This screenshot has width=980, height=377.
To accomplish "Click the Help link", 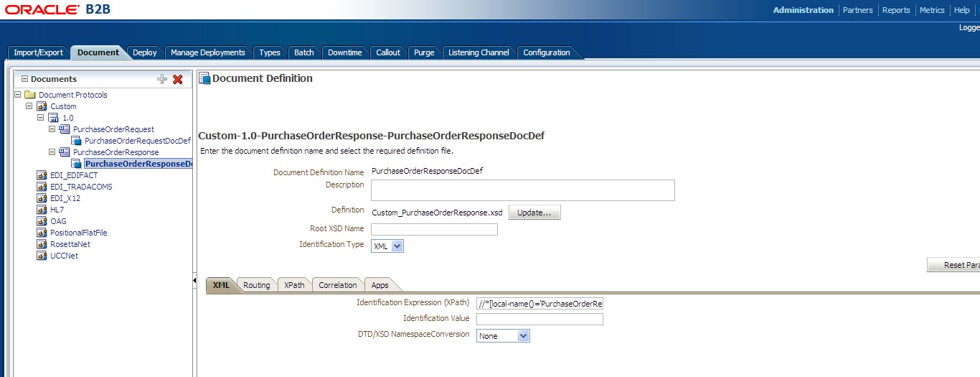I will [x=961, y=10].
